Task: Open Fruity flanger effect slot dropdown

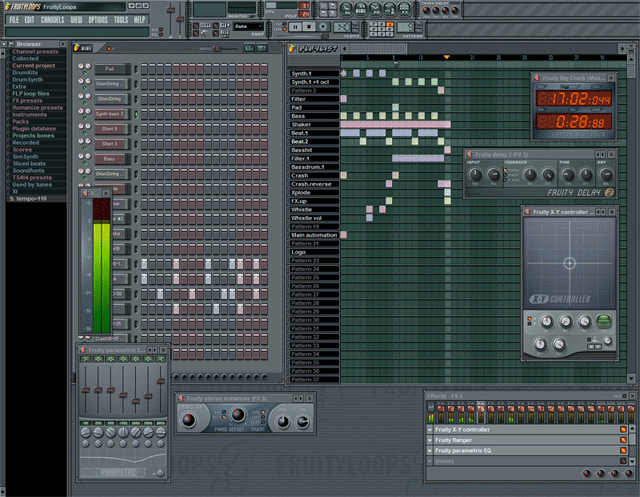Action: [x=430, y=440]
